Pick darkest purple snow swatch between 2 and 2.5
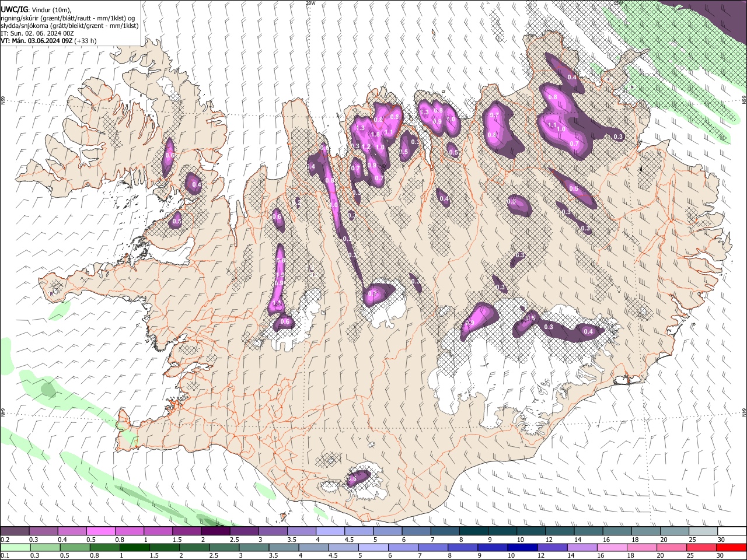 (x=215, y=531)
